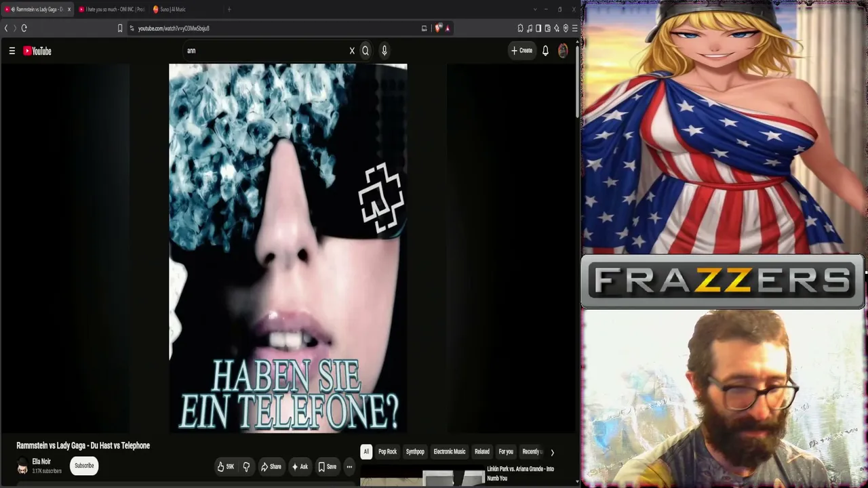The image size is (868, 488).
Task: Open a new browser tab
Action: coord(229,9)
